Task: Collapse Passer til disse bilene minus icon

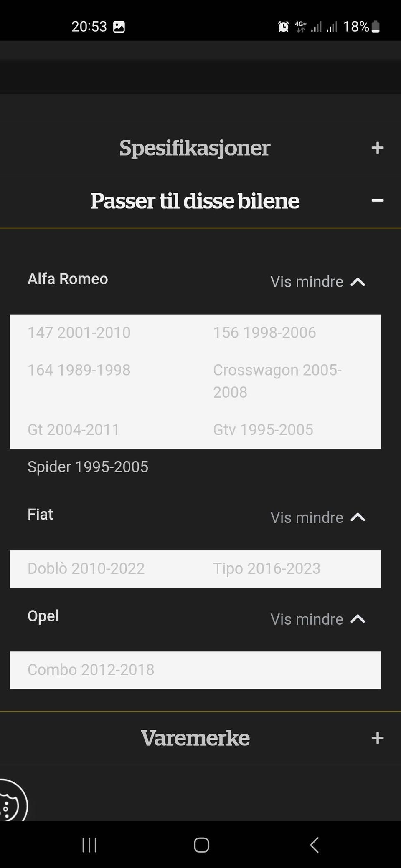Action: click(377, 201)
